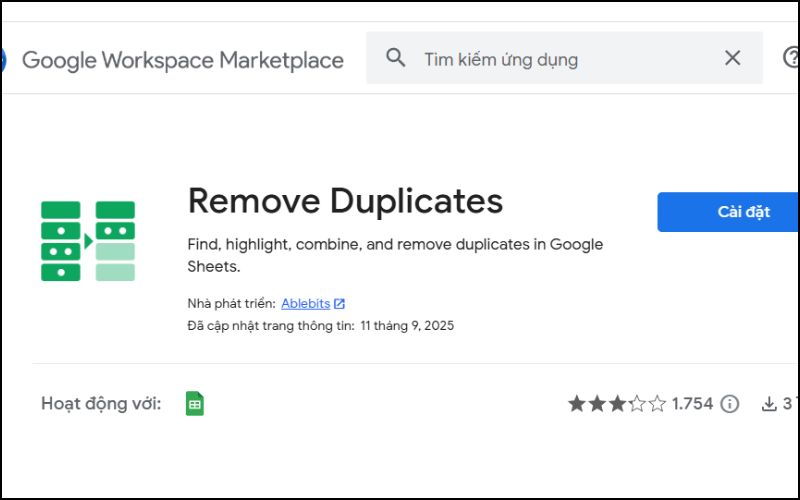Click the Google Workspace Marketplace title text
800x500 pixels.
pyautogui.click(x=182, y=60)
